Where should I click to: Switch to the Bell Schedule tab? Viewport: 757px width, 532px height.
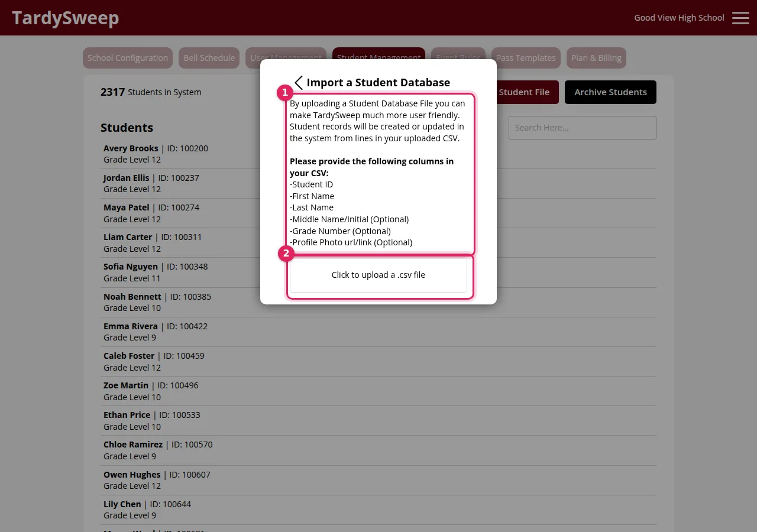(x=209, y=58)
